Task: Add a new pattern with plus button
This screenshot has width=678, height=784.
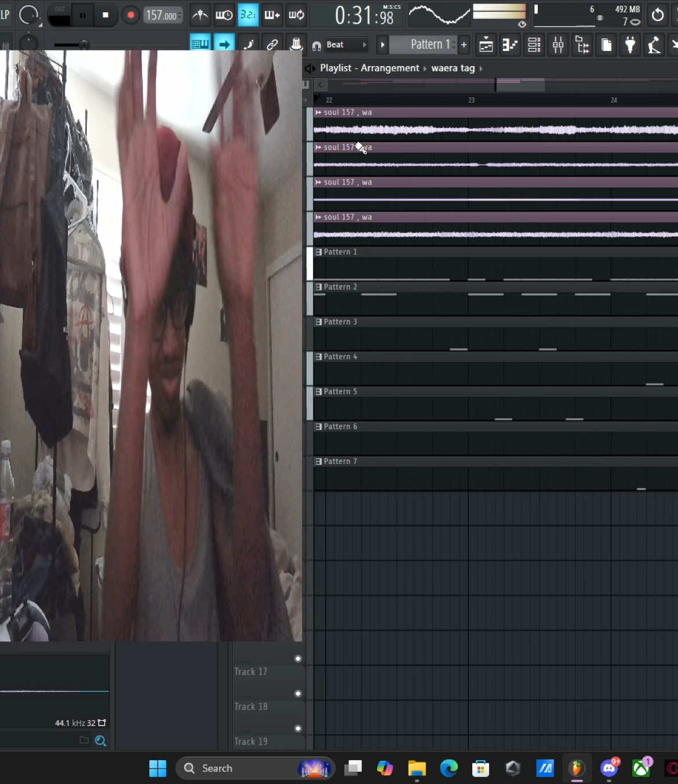Action: click(x=464, y=45)
